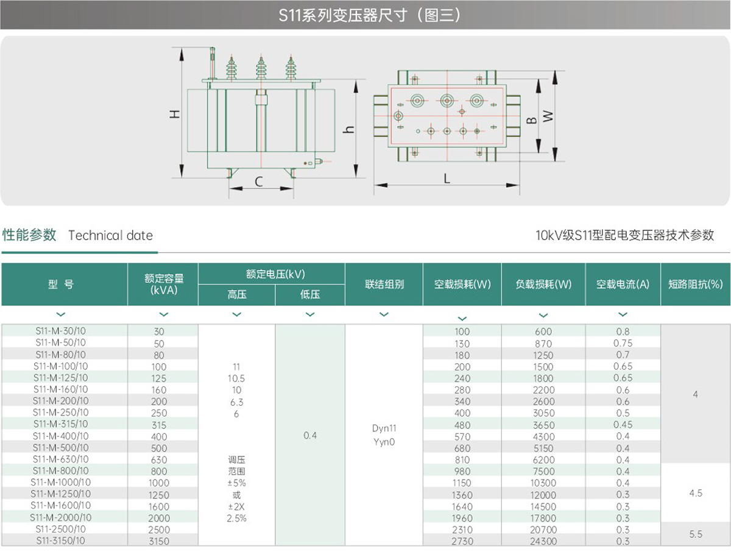The height and width of the screenshot is (560, 731).
Task: Click the 短路阻抗(%) column header
Action: click(695, 284)
